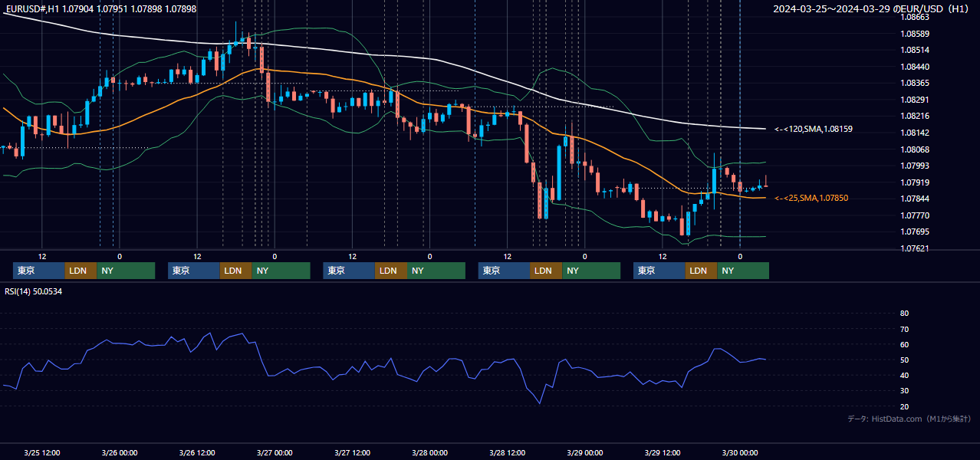Screen dimensions: 980x460
Task: Click the 1.08068 price axis label
Action: coord(916,149)
